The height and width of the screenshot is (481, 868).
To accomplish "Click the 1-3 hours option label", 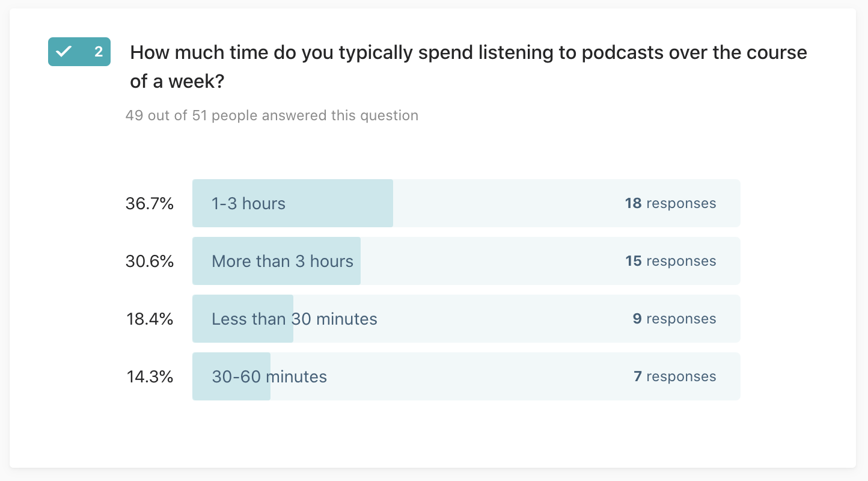I will 248,203.
